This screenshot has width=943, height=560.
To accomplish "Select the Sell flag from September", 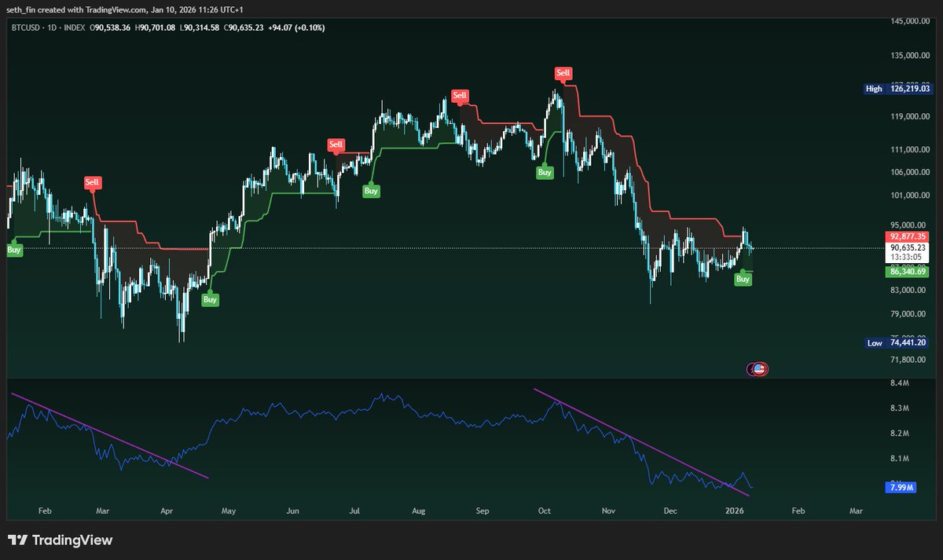I will point(460,96).
